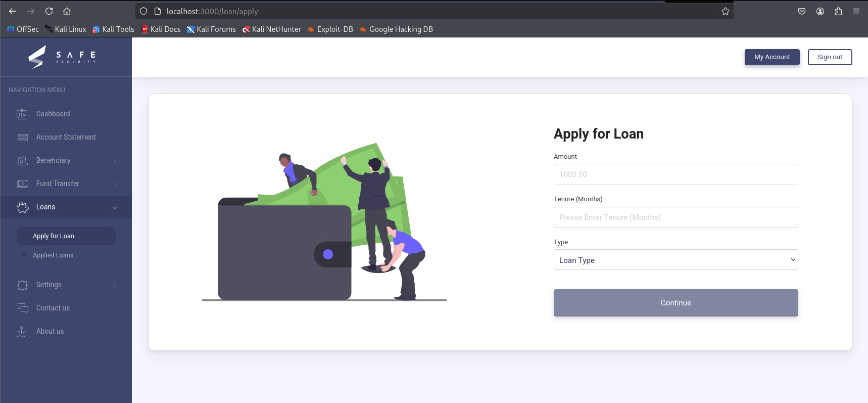Open My Account
This screenshot has width=868, height=403.
click(771, 57)
